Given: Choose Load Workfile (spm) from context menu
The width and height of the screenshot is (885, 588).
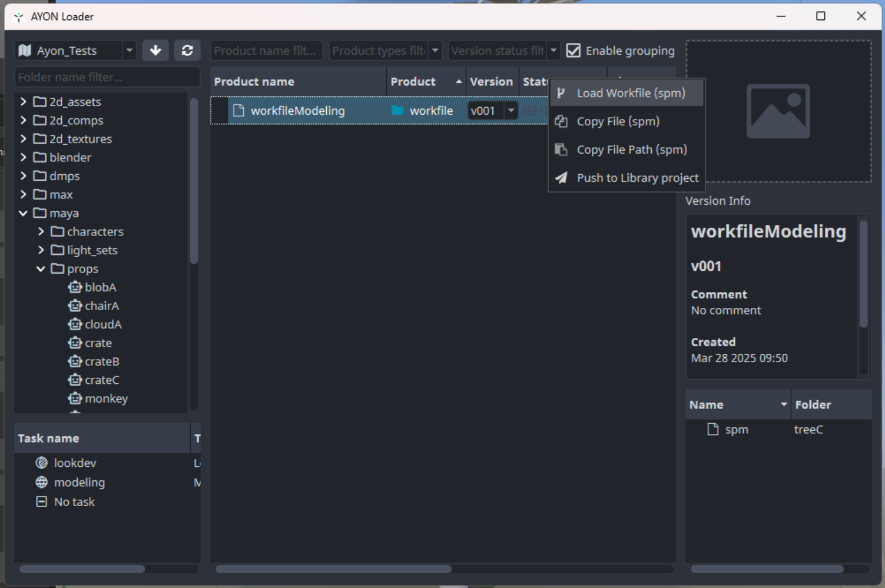Looking at the screenshot, I should 627,93.
